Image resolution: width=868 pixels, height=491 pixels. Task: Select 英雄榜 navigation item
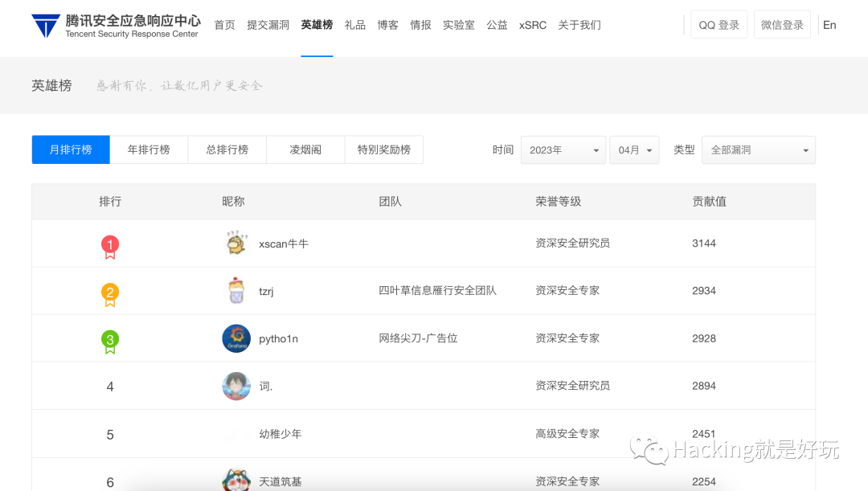(x=317, y=25)
